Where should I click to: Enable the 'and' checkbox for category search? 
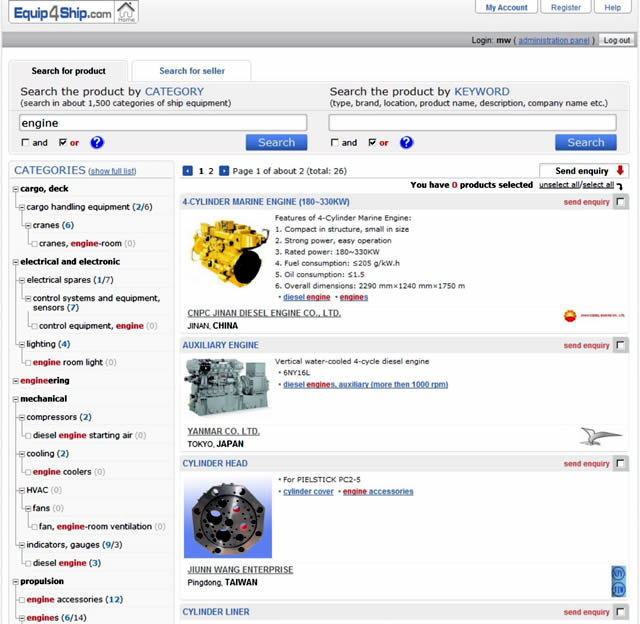(x=26, y=143)
